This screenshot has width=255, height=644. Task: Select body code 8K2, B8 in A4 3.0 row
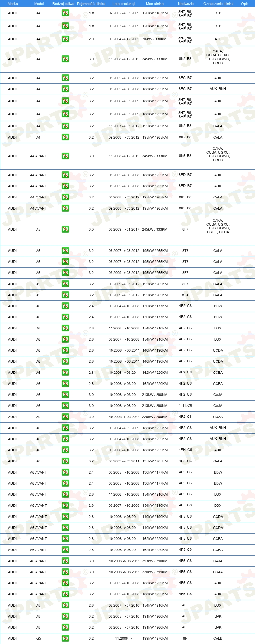coord(185,59)
